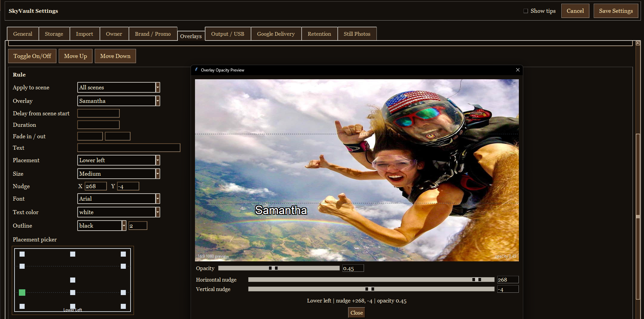Click the skydiving preview image
644x319 pixels.
point(357,170)
